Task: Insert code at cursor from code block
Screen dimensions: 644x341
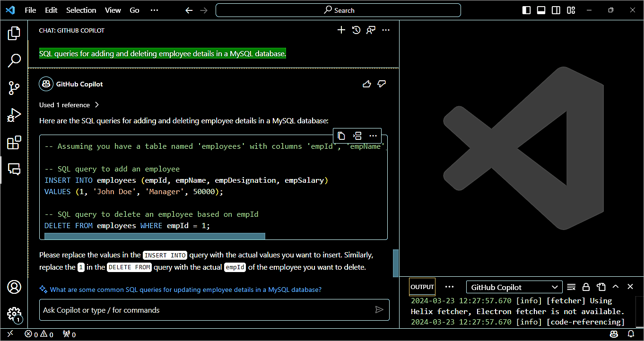Action: 357,136
